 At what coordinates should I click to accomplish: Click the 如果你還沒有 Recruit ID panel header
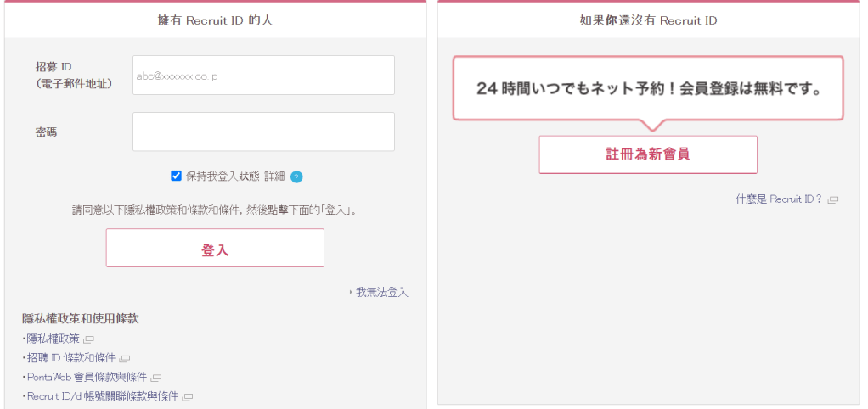[x=648, y=20]
